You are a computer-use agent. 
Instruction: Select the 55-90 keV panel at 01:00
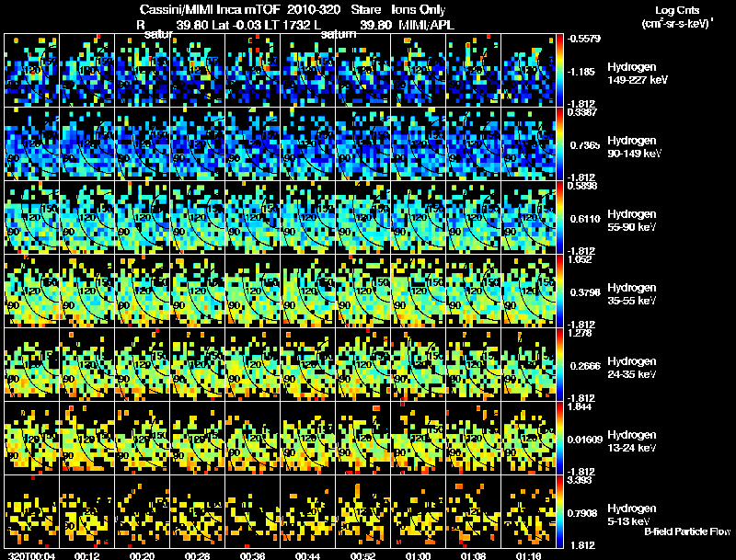pos(418,218)
